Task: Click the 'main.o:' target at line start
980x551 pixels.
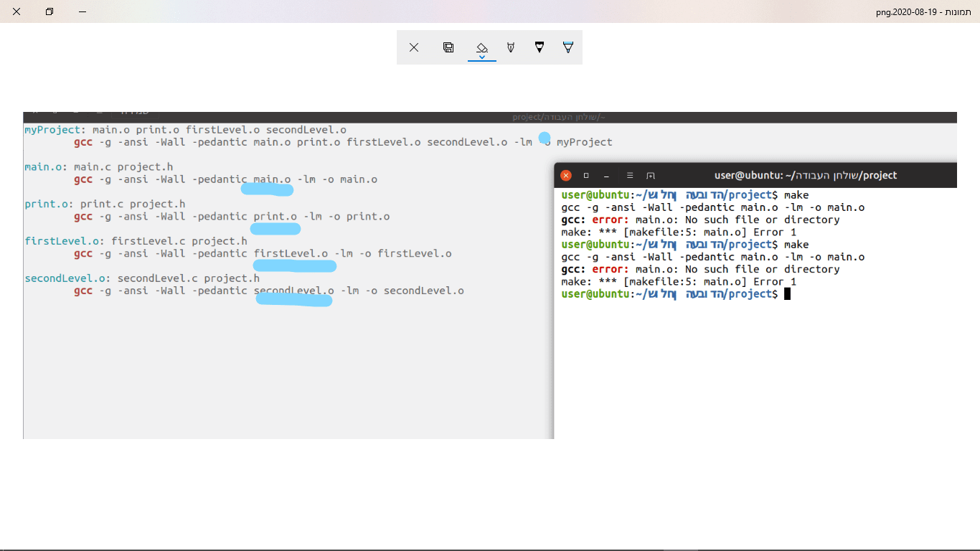Action: point(46,167)
